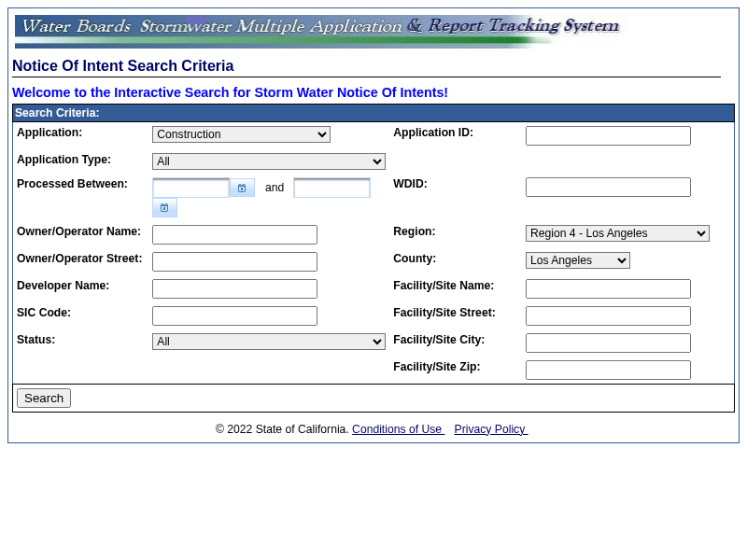Screen dimensions: 747x560
Task: Expand the Region dropdown showing Los Angeles
Action: click(x=617, y=233)
